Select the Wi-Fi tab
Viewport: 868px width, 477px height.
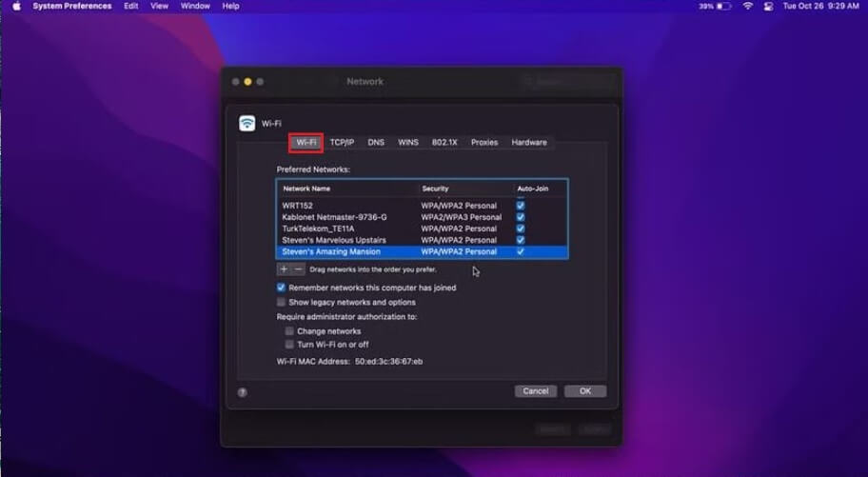pyautogui.click(x=306, y=143)
